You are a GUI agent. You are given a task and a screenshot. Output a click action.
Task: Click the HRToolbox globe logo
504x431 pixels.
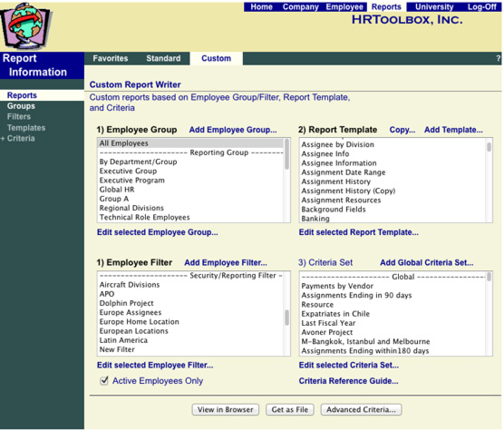(25, 25)
